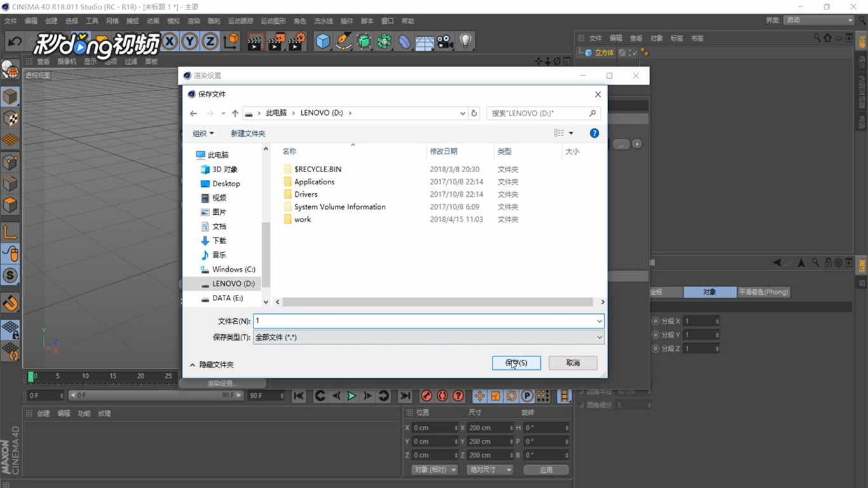The image size is (868, 488).
Task: Expand file name history dropdown arrow
Action: [599, 322]
